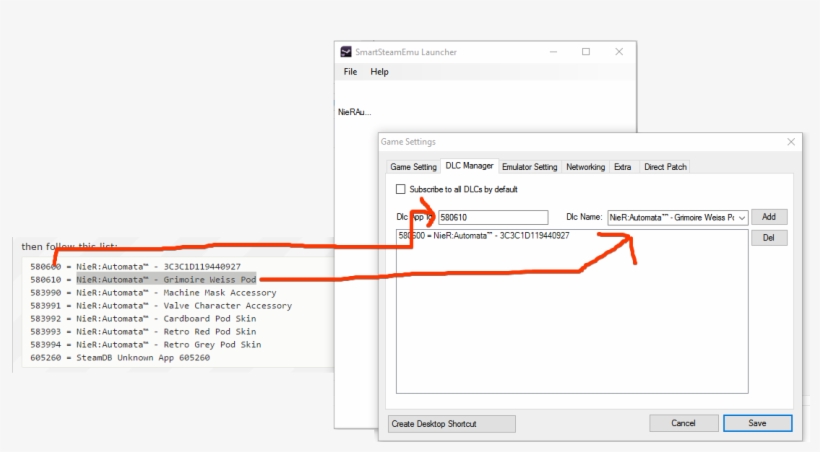This screenshot has width=820, height=452.
Task: Switch to the Game Setting tab
Action: pos(413,167)
